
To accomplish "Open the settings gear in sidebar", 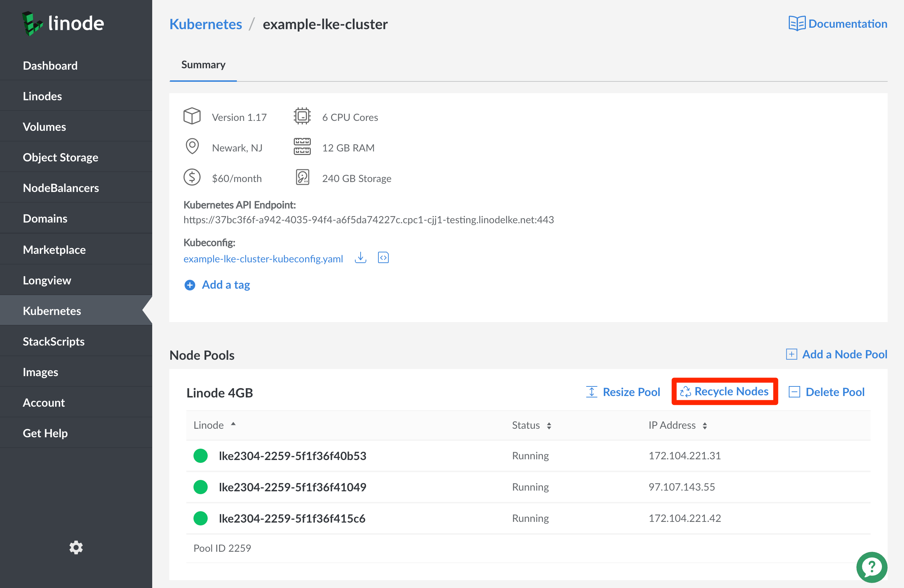I will (76, 547).
